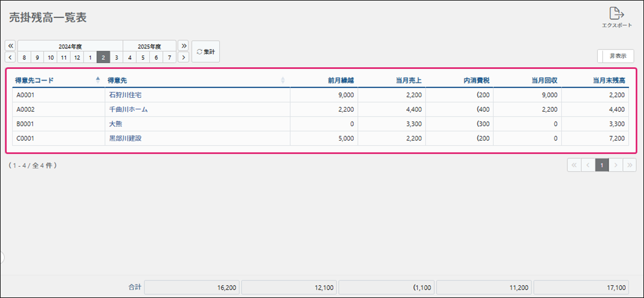The height and width of the screenshot is (298, 644).
Task: Go to last page in table pagination
Action: pos(630,165)
